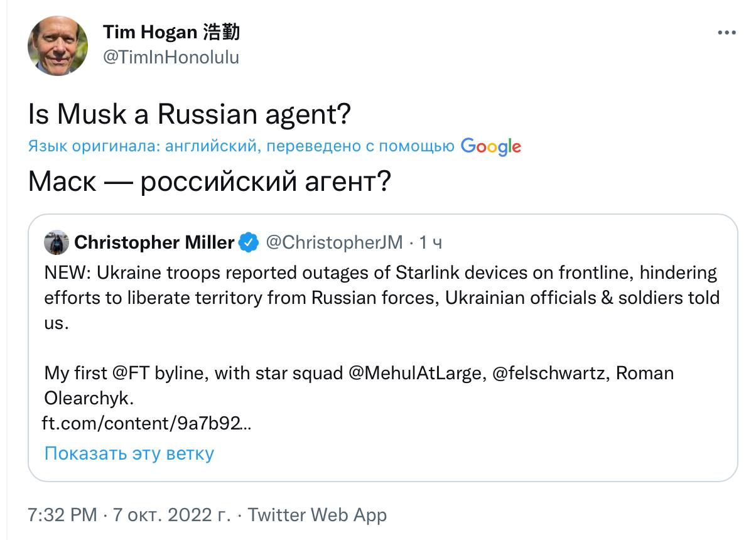The width and height of the screenshot is (756, 540).
Task: Click the Google logo in translation notice
Action: (490, 147)
